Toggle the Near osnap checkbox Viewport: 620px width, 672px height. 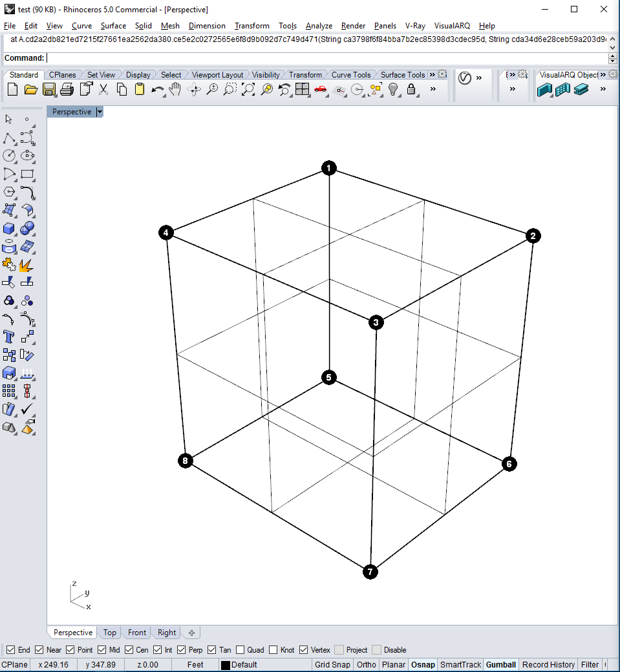point(39,650)
